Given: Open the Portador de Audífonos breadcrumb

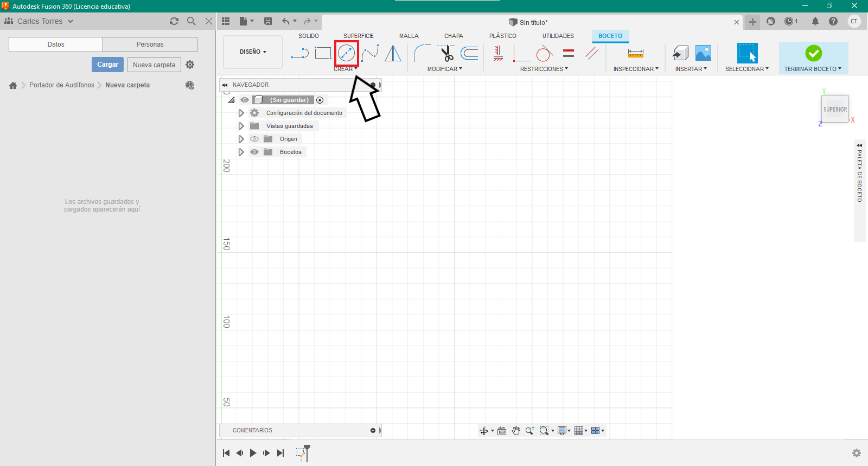Looking at the screenshot, I should coord(62,85).
